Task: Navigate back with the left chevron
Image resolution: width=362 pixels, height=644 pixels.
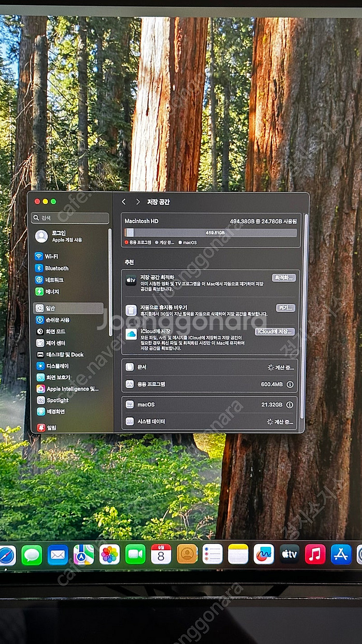Action: (124, 202)
